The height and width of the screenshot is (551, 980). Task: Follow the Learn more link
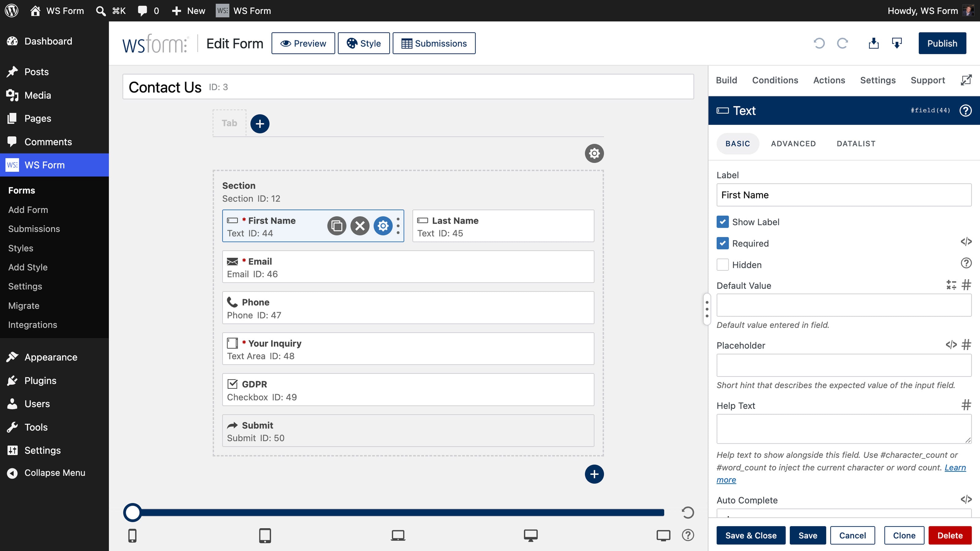955,467
